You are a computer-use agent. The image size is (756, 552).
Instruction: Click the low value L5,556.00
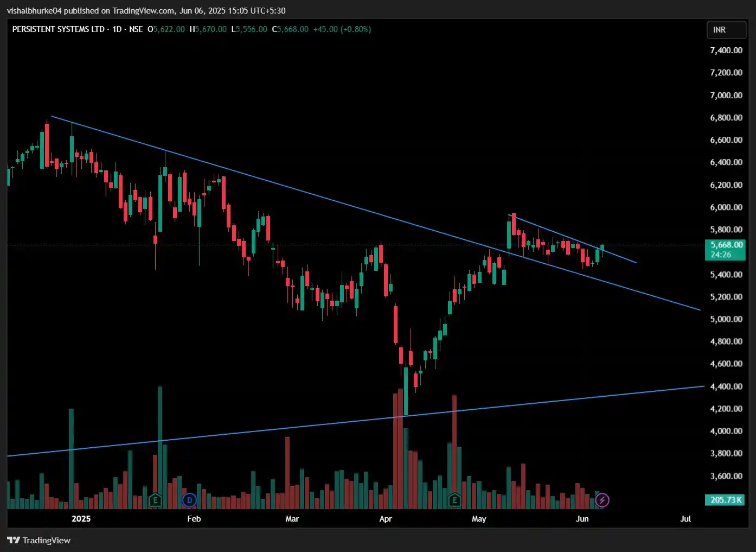click(249, 29)
